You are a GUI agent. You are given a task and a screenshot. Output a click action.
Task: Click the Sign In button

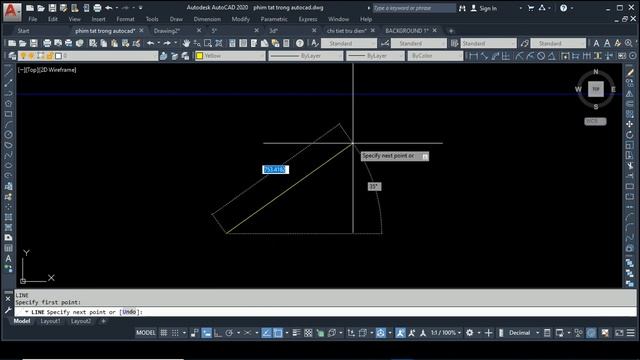pos(484,8)
